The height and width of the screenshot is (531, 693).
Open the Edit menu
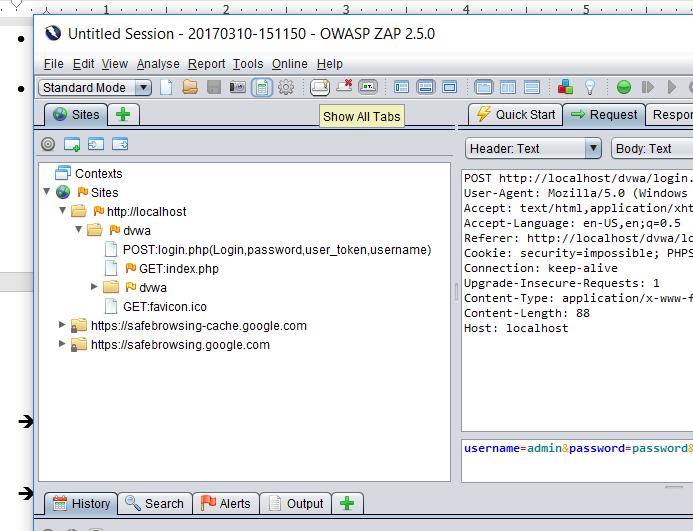[83, 64]
